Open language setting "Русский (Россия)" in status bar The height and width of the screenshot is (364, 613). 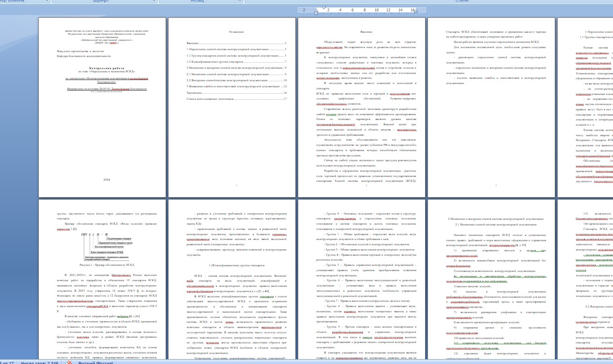95,362
